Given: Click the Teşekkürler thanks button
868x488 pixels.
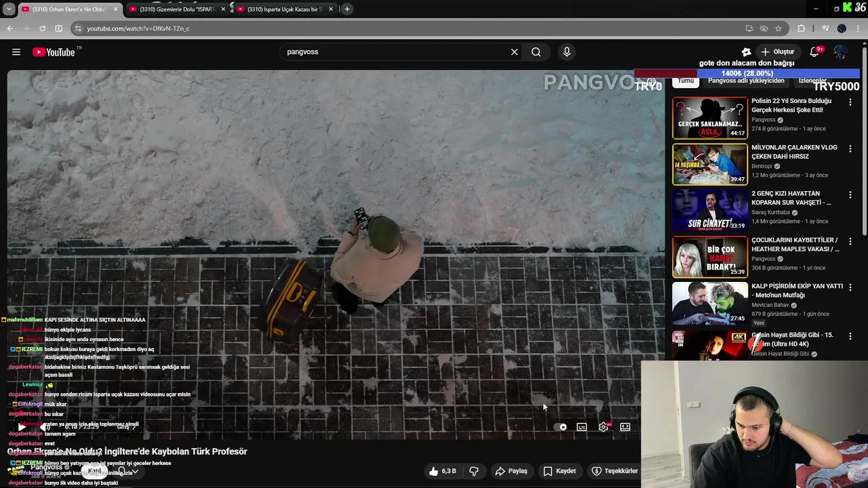Looking at the screenshot, I should [614, 471].
